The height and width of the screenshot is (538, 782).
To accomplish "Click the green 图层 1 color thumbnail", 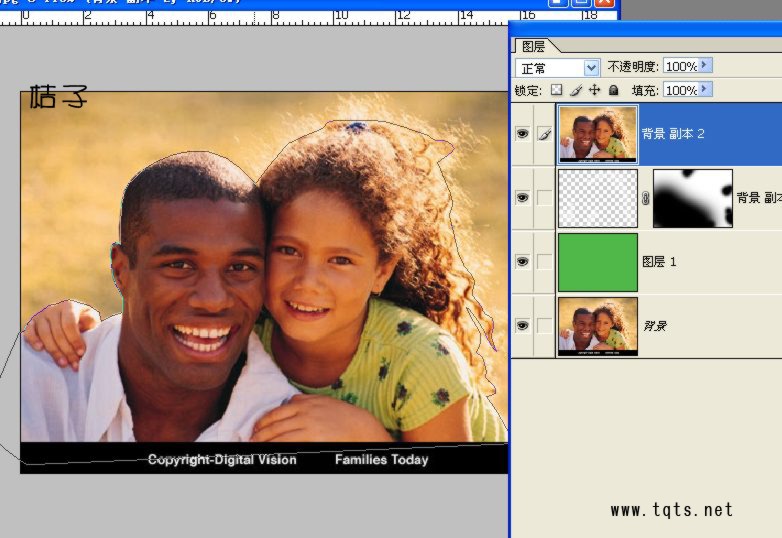I will (x=597, y=262).
